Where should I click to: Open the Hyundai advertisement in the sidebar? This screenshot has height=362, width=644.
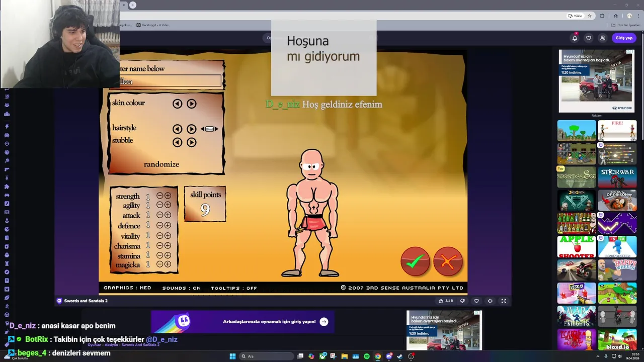(596, 81)
